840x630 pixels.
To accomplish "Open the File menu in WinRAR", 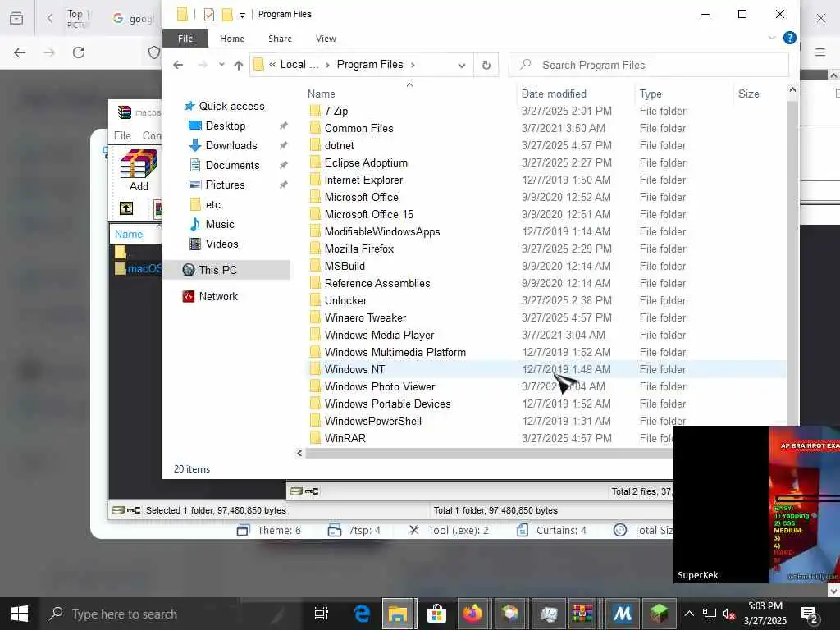I will point(122,136).
